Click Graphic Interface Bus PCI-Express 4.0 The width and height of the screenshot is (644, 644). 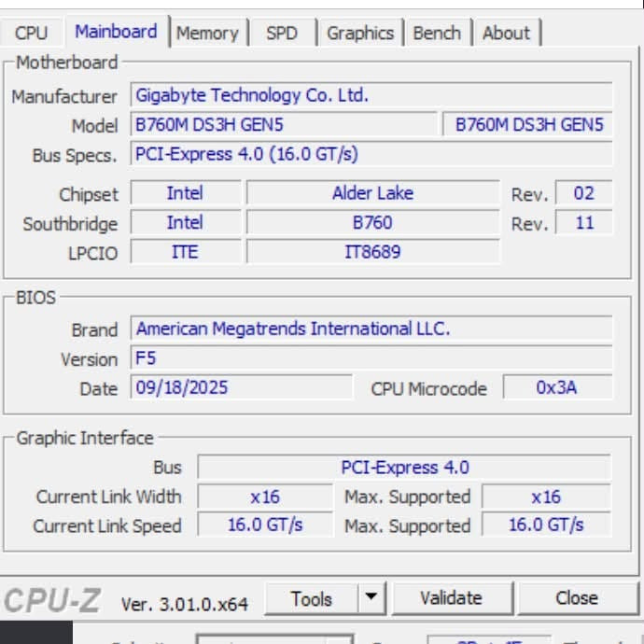[404, 467]
